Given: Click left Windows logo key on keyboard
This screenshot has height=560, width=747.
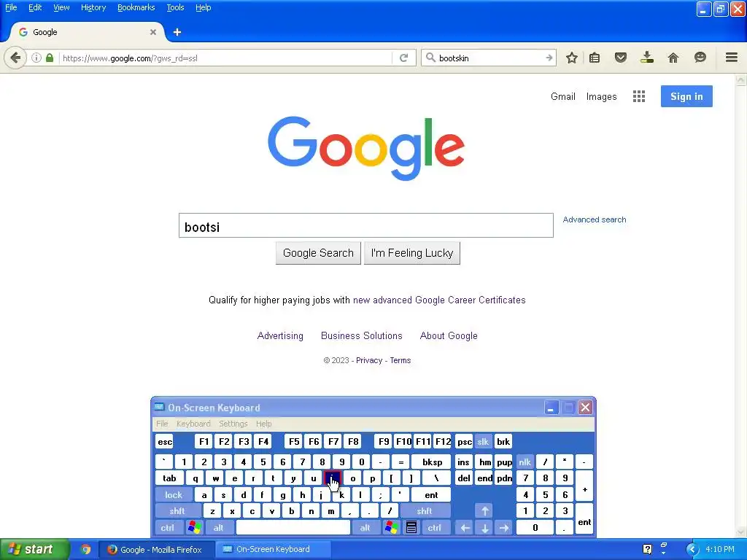Looking at the screenshot, I should [194, 528].
